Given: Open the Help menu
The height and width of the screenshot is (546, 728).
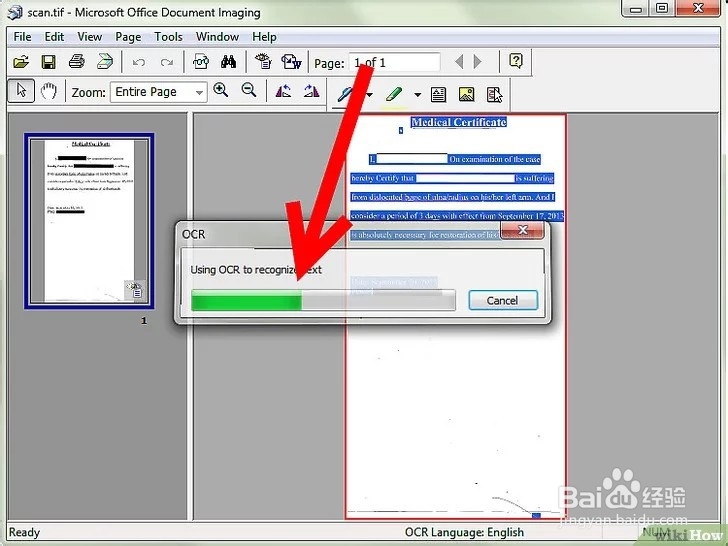Looking at the screenshot, I should 264,37.
